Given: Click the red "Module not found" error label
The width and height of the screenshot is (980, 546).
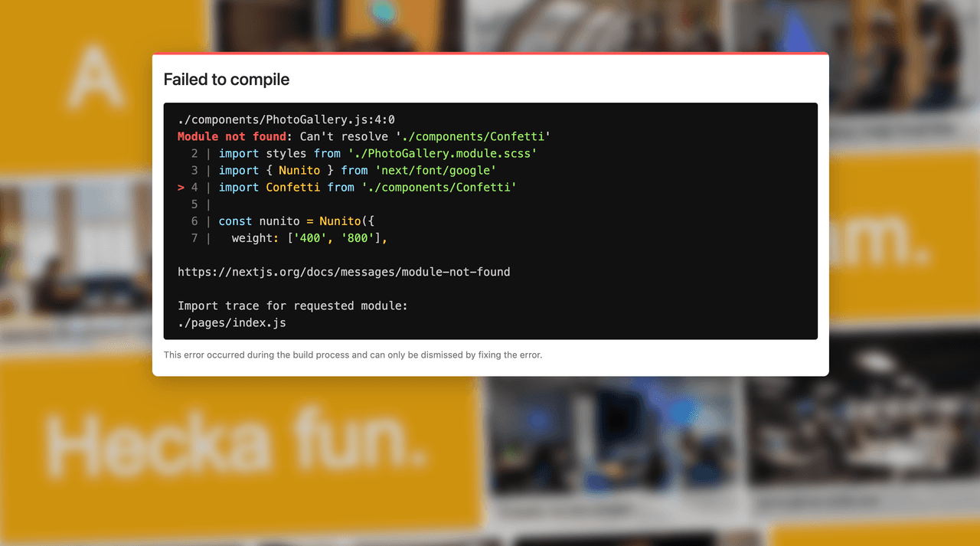Looking at the screenshot, I should pyautogui.click(x=232, y=137).
